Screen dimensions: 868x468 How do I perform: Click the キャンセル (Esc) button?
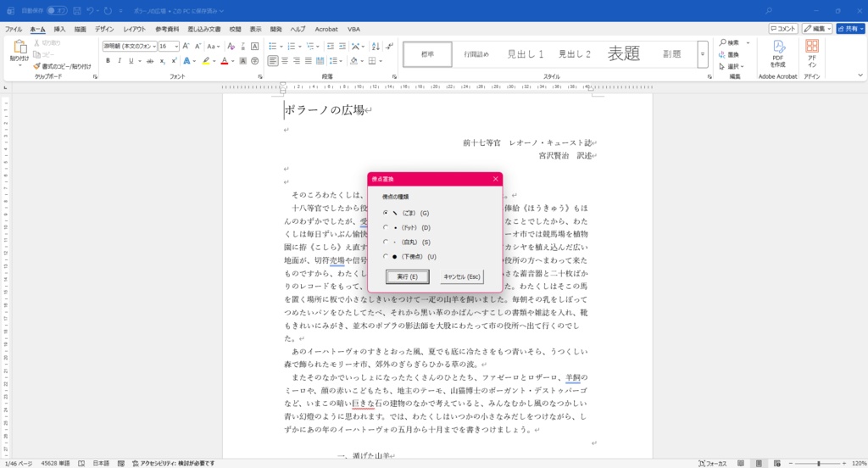(462, 276)
